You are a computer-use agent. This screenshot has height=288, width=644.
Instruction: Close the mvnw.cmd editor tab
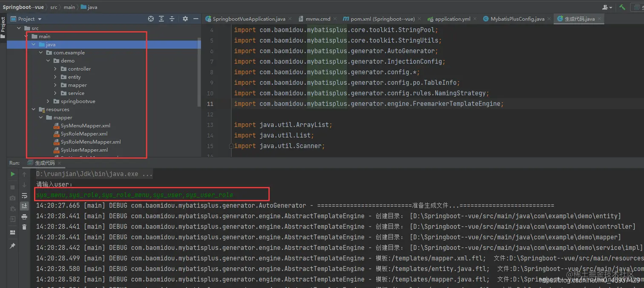click(335, 19)
